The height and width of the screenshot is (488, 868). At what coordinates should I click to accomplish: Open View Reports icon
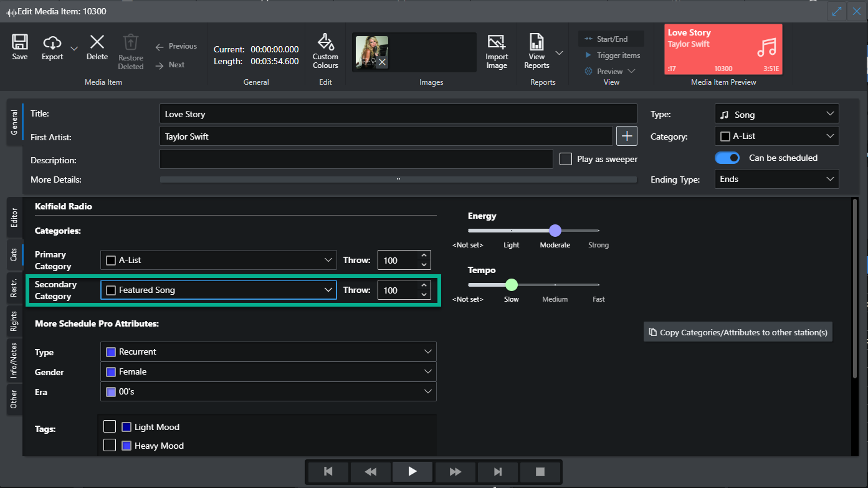pyautogui.click(x=537, y=42)
